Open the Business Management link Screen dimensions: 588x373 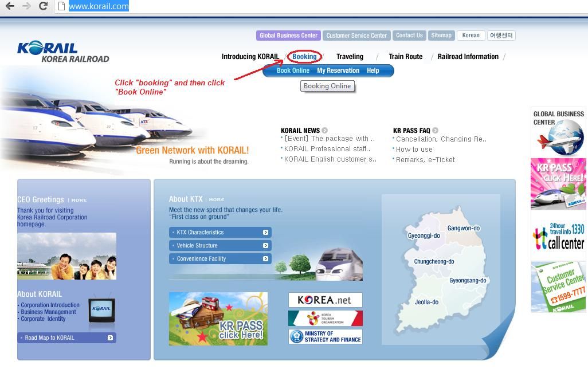[x=48, y=312]
